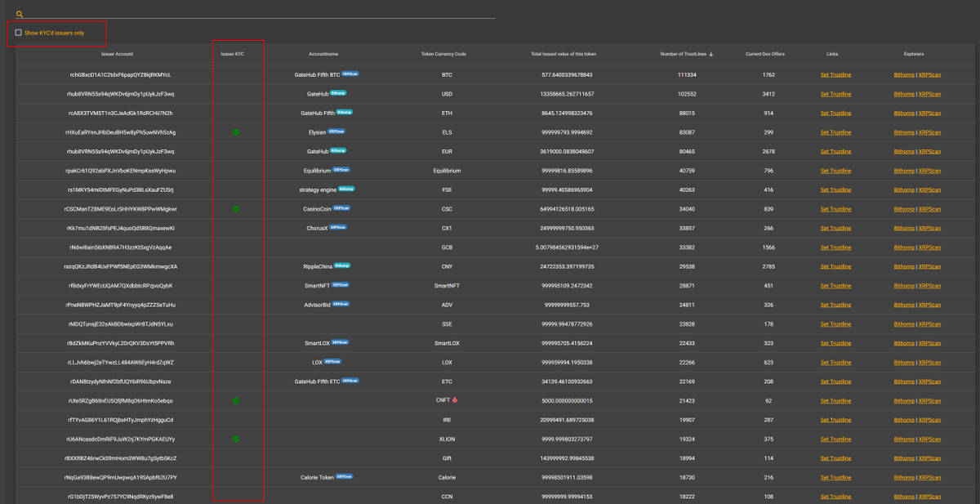
Task: Sort by the Accountname column header
Action: (323, 54)
